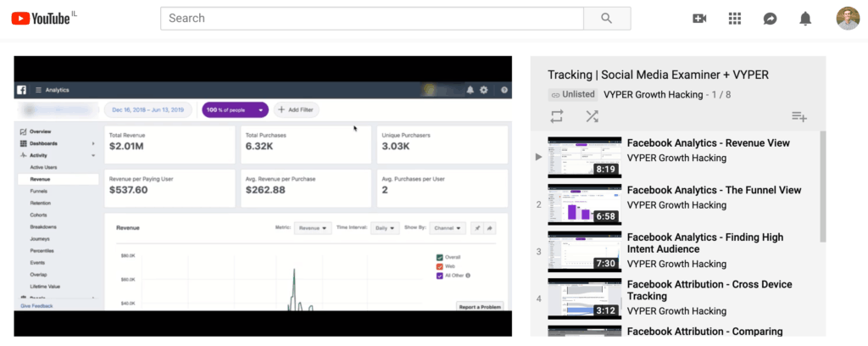Select Events in the sidebar
Image resolution: width=868 pixels, height=346 pixels.
coord(37,263)
